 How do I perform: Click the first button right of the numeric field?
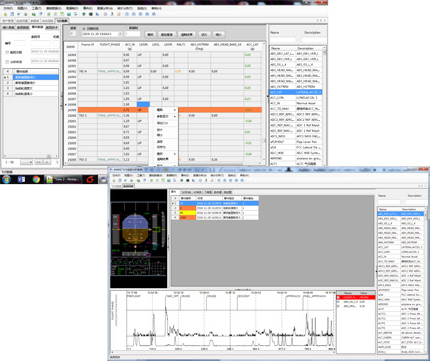coord(150,34)
